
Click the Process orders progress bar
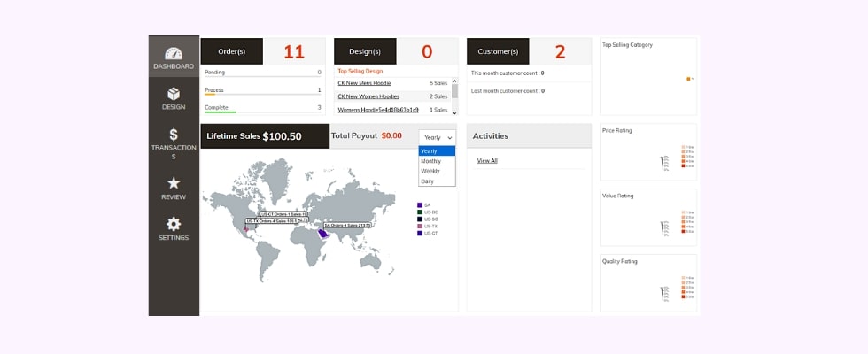pos(263,94)
